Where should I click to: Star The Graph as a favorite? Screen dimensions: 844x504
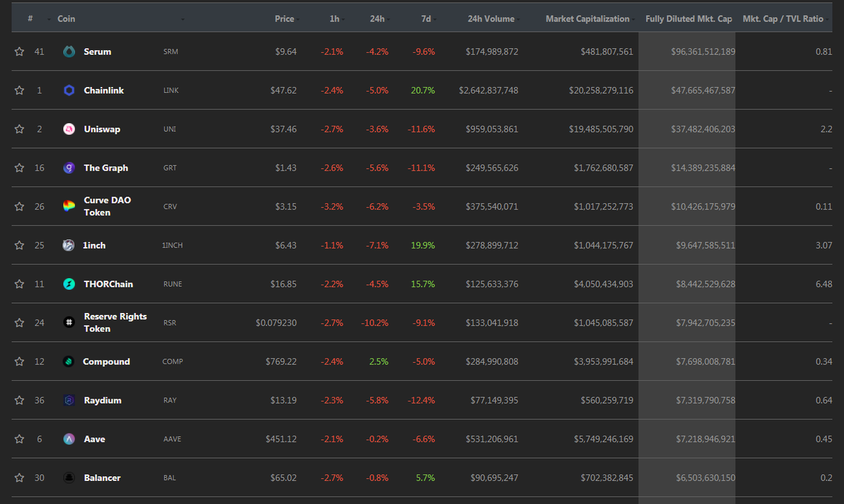pyautogui.click(x=19, y=168)
